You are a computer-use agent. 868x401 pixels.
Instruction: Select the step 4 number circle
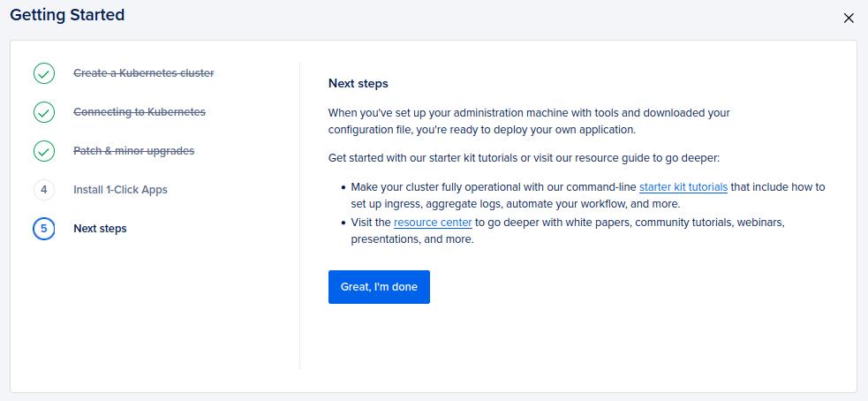(44, 190)
